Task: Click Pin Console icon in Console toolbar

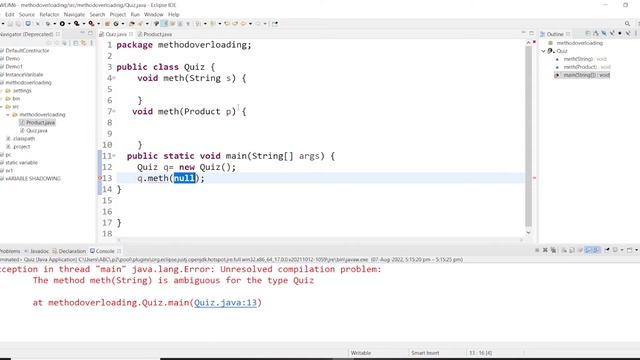Action: (x=607, y=250)
